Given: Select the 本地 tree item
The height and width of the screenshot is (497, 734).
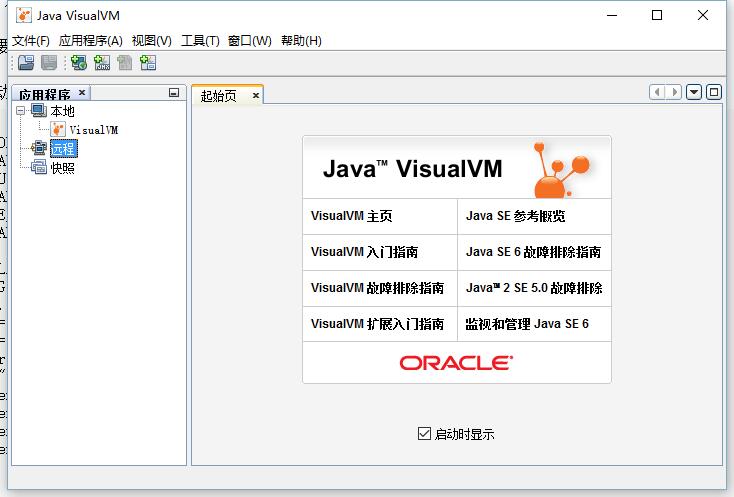Looking at the screenshot, I should (62, 111).
